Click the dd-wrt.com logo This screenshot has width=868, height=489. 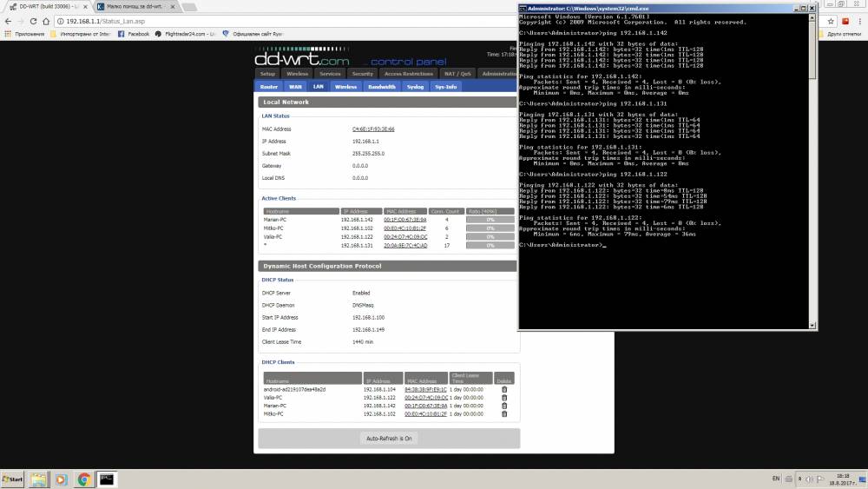point(302,58)
